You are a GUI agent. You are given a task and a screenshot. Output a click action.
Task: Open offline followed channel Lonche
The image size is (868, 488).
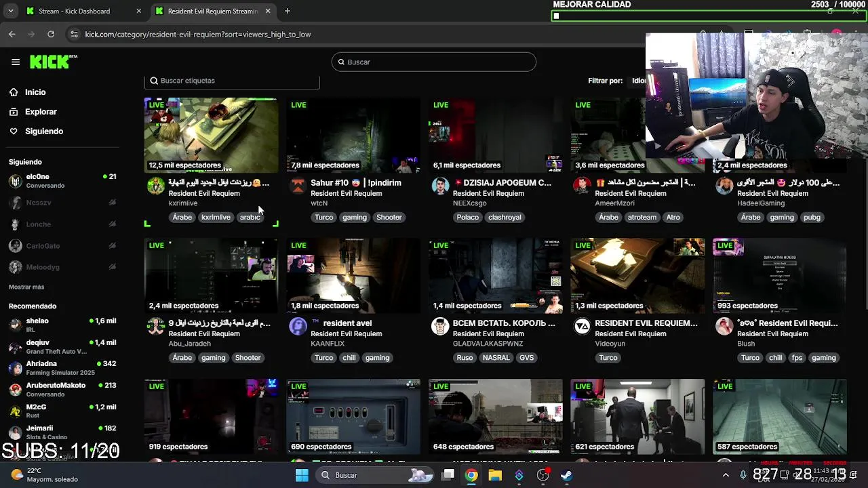62,224
